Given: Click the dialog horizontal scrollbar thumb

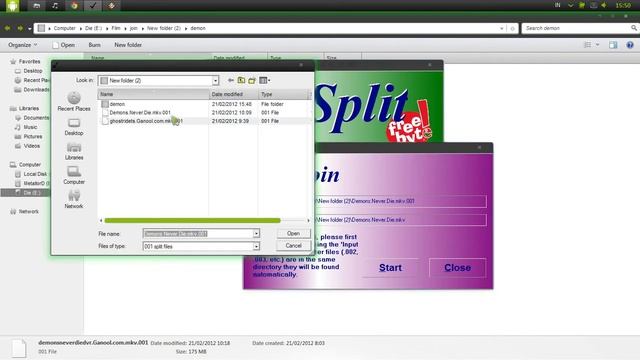Looking at the screenshot, I should (192, 220).
